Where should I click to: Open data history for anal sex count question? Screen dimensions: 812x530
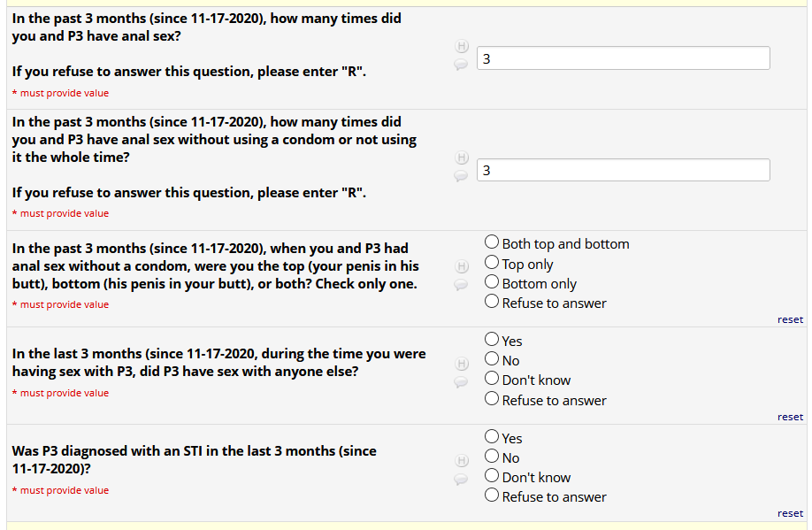pos(461,47)
